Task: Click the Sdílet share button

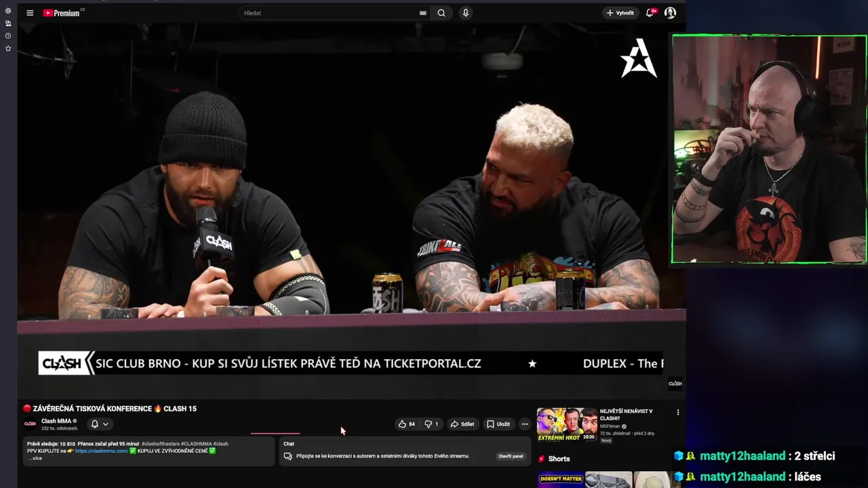Action: click(x=462, y=424)
